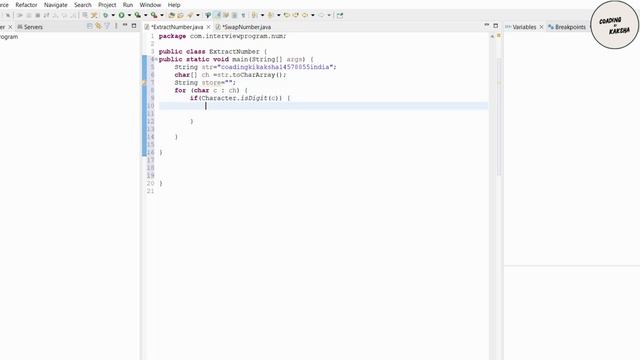Click the Coverage launch icon
Image resolution: width=640 pixels, height=360 pixels.
point(138,15)
